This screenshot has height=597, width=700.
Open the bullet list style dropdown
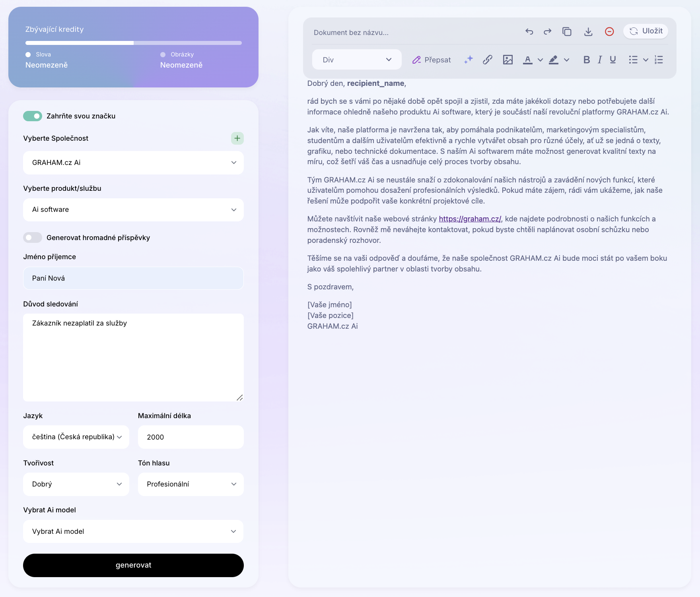(646, 60)
